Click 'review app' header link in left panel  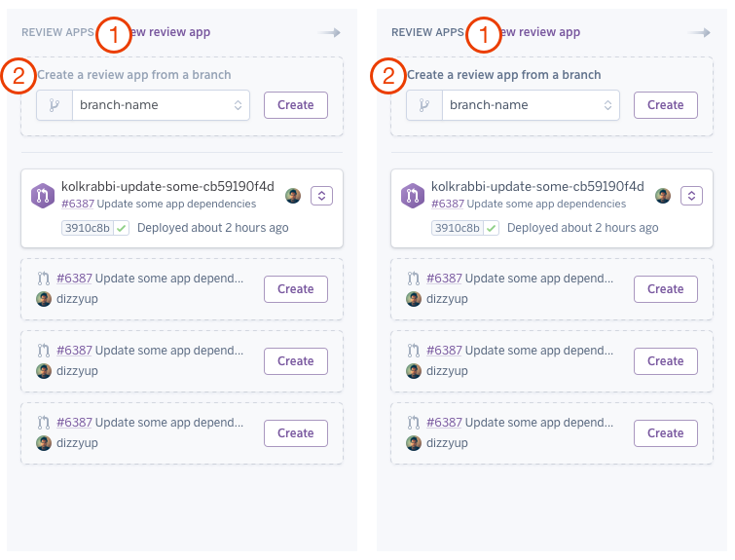[179, 32]
